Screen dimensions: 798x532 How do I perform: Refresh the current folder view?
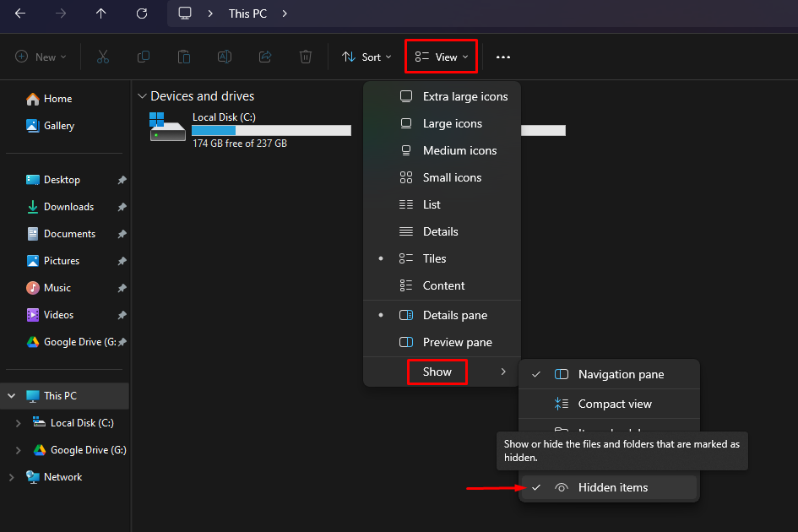142,14
